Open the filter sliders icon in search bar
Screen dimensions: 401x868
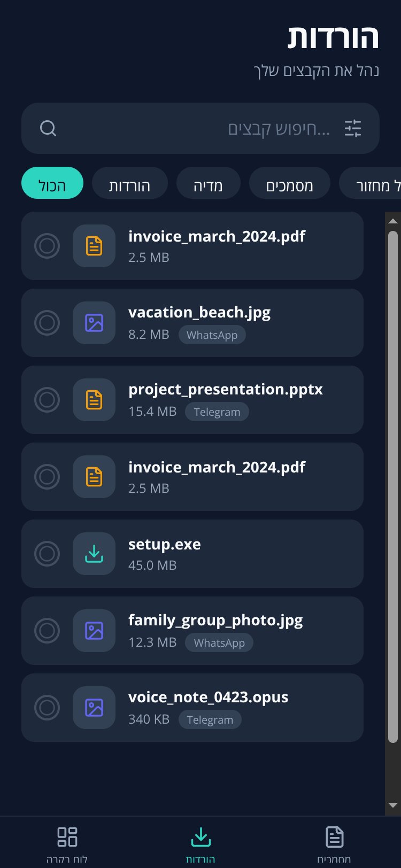click(353, 128)
